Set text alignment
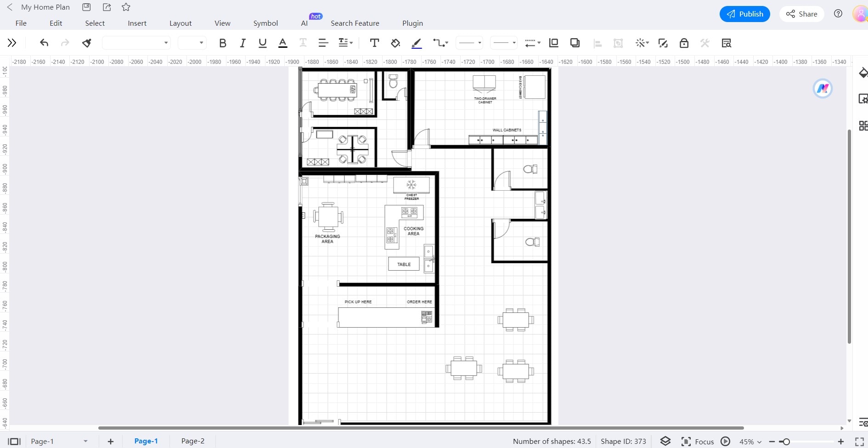 [x=323, y=43]
